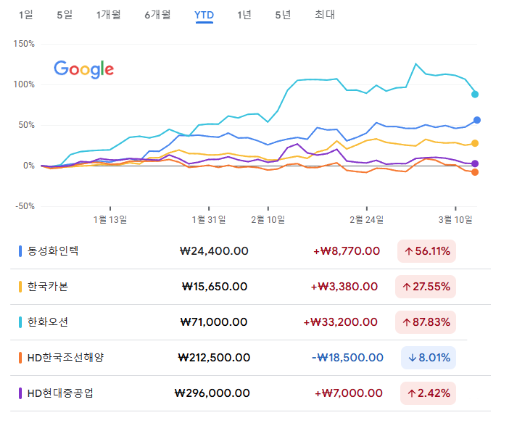
Task: Open the 5년 range tab
Action: tap(283, 15)
